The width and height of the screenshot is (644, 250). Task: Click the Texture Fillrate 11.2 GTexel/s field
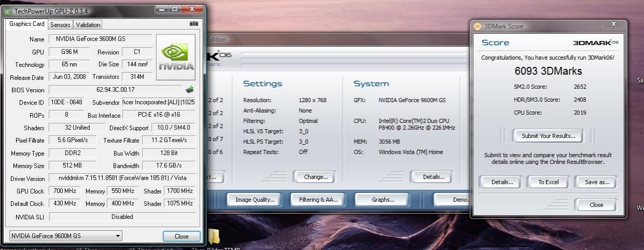pyautogui.click(x=169, y=140)
